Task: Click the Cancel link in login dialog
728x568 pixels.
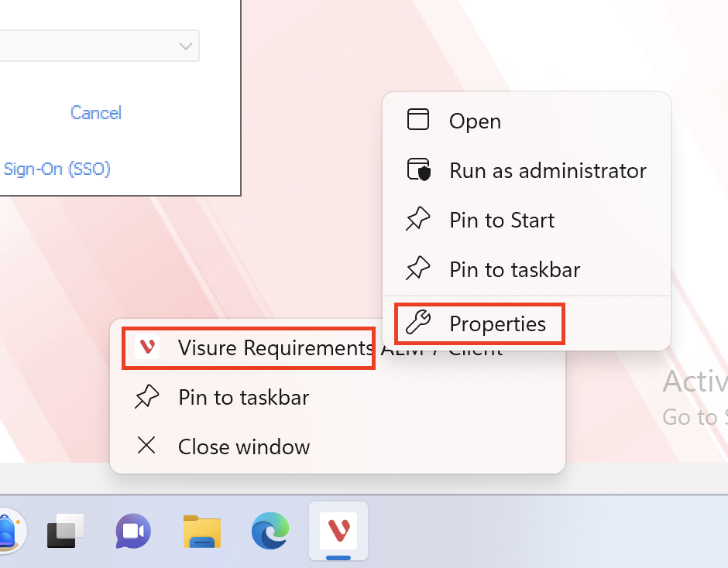Action: point(95,113)
